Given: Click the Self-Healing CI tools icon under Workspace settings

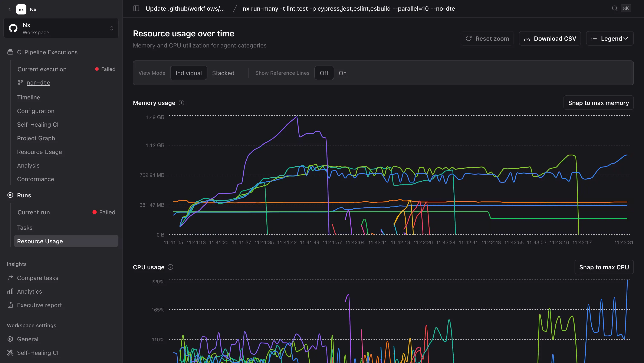Looking at the screenshot, I should 10,353.
